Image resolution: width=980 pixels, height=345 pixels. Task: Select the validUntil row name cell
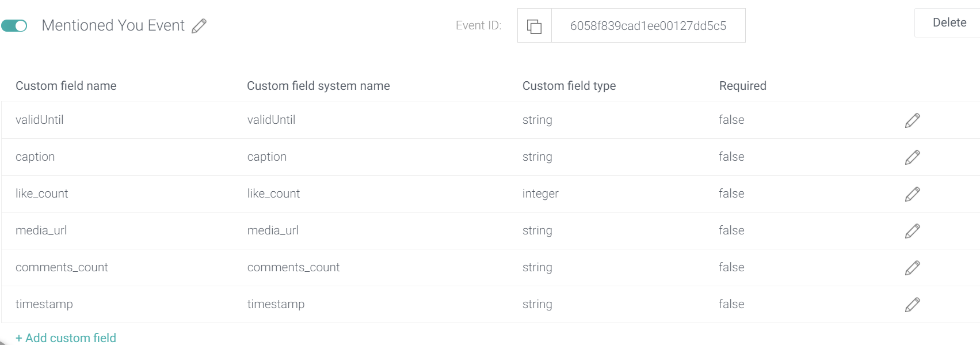40,120
